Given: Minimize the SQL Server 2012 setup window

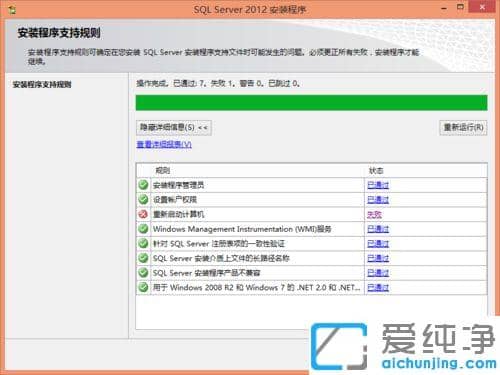Looking at the screenshot, I should click(444, 8).
